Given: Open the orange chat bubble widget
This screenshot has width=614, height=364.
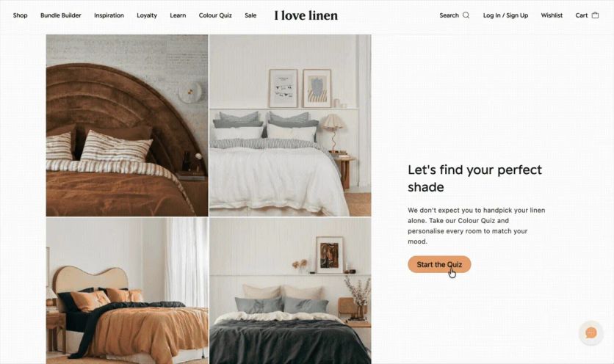Looking at the screenshot, I should [x=591, y=333].
